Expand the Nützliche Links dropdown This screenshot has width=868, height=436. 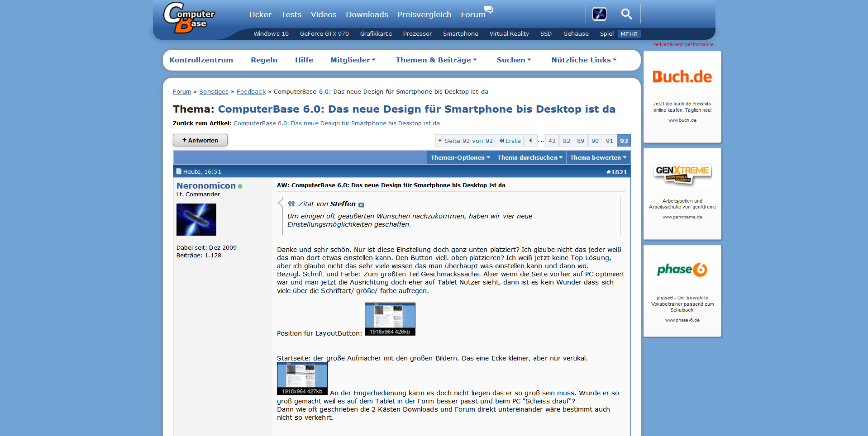coord(584,60)
